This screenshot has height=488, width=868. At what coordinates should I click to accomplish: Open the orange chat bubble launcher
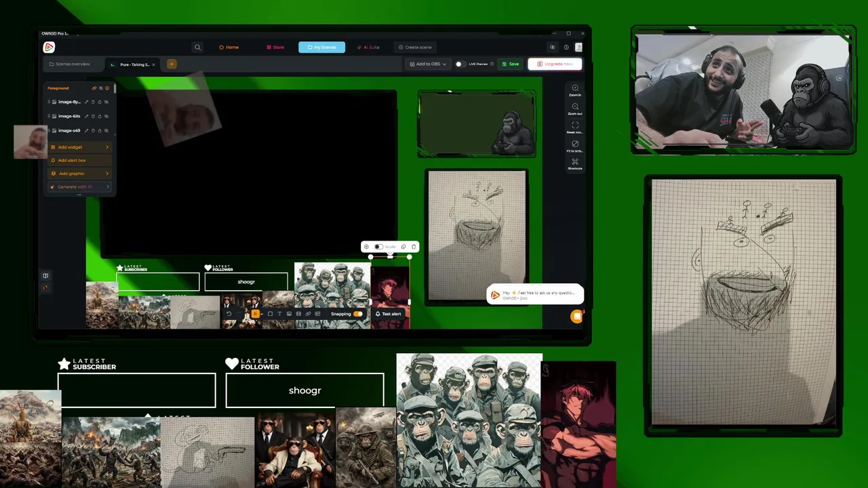click(x=576, y=316)
